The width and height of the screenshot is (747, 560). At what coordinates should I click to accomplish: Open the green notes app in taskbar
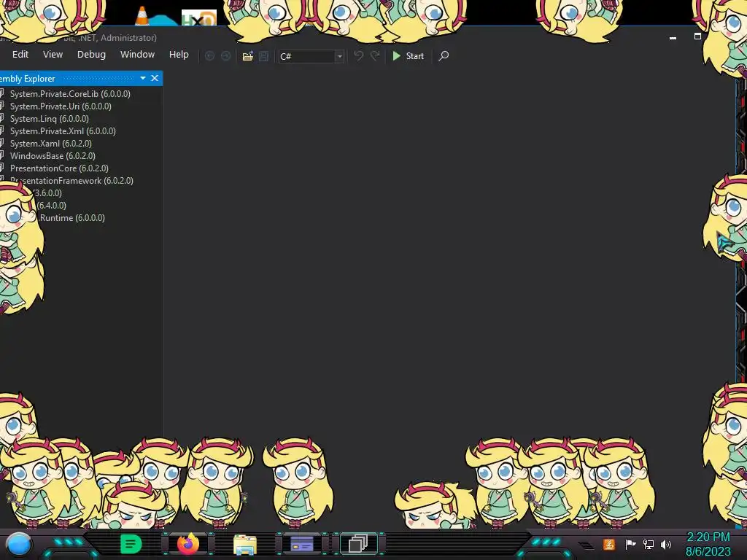[131, 544]
